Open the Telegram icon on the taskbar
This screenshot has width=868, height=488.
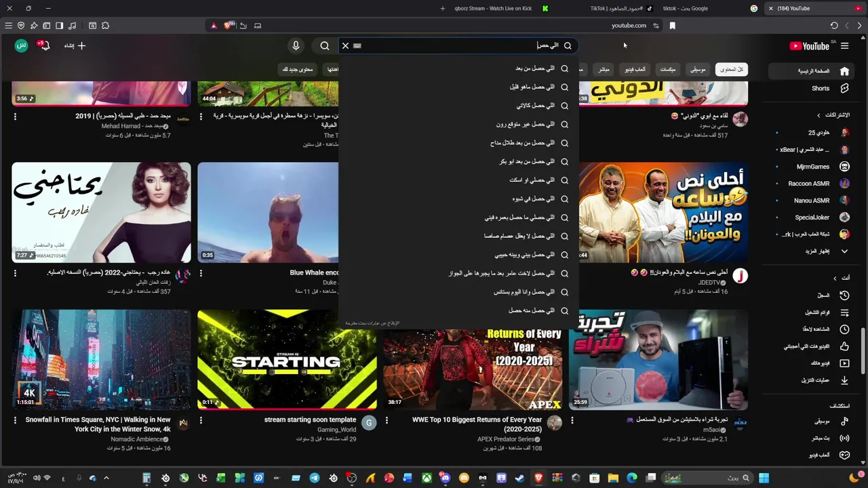pyautogui.click(x=315, y=478)
